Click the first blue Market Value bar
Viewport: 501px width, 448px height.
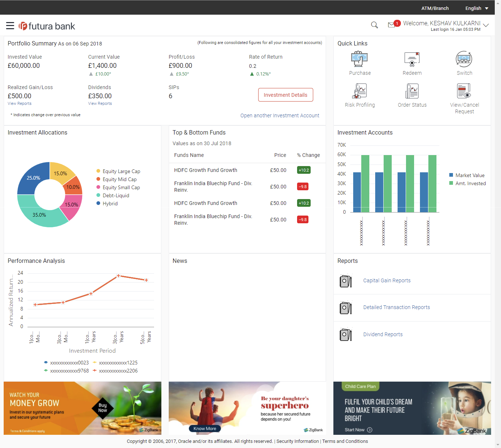pos(357,192)
